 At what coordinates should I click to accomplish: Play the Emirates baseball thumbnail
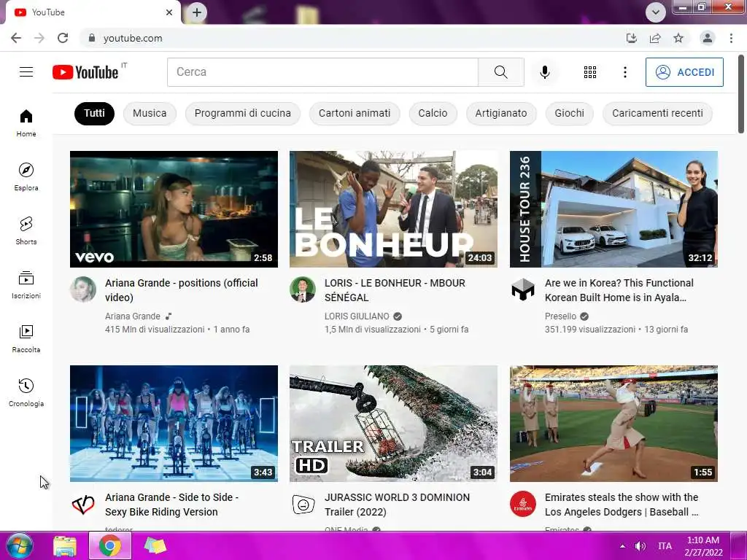point(614,424)
